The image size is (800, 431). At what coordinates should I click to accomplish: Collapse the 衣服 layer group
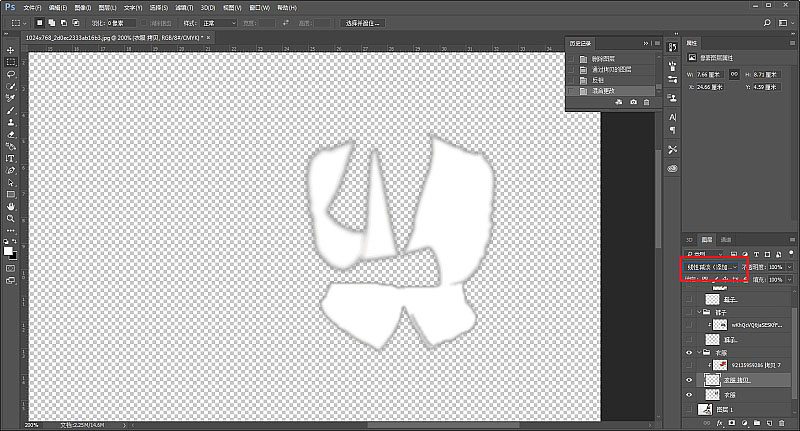pos(699,352)
